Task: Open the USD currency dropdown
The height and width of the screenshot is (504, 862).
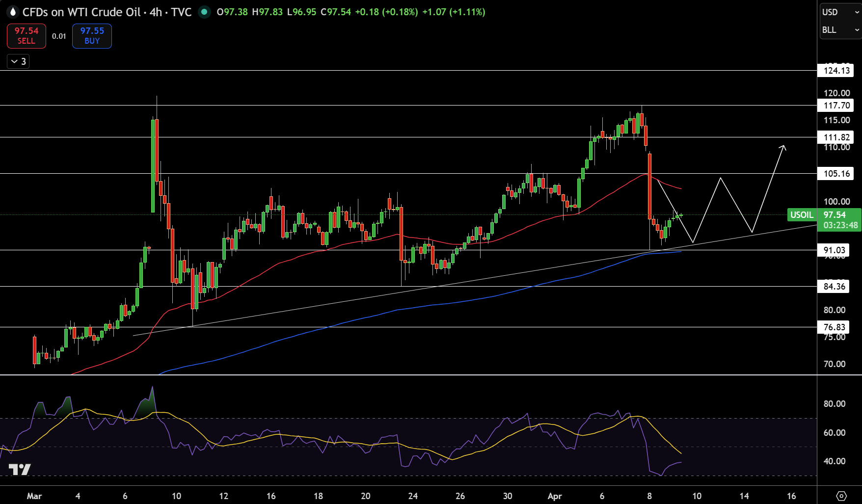Action: point(839,12)
